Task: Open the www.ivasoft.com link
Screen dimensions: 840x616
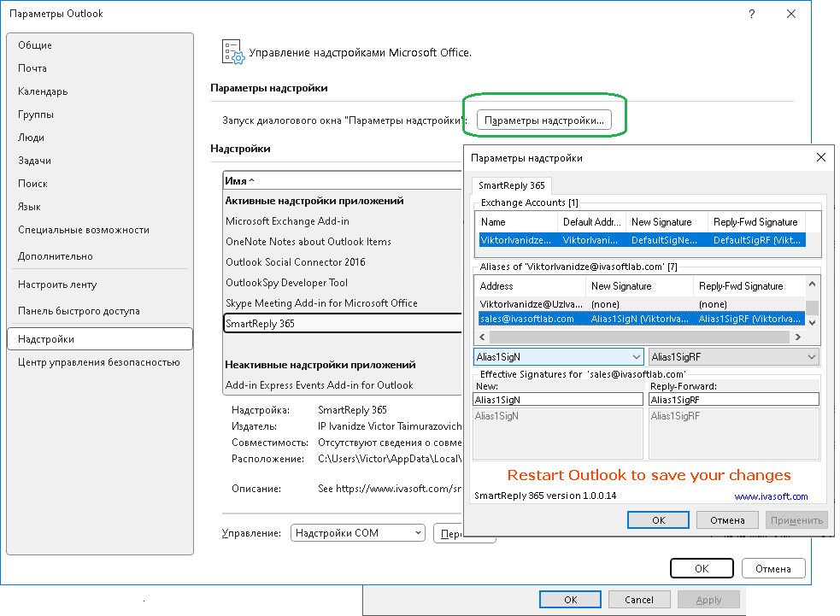Action: point(771,496)
